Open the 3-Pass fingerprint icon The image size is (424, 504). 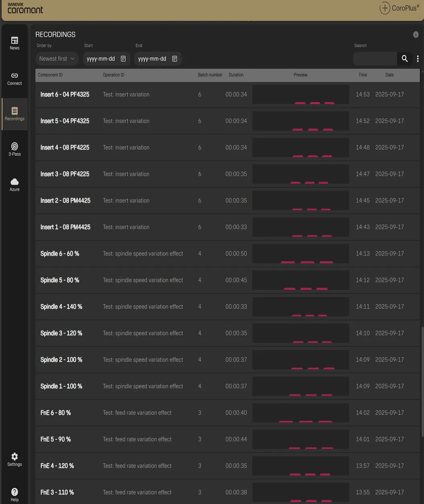click(14, 149)
